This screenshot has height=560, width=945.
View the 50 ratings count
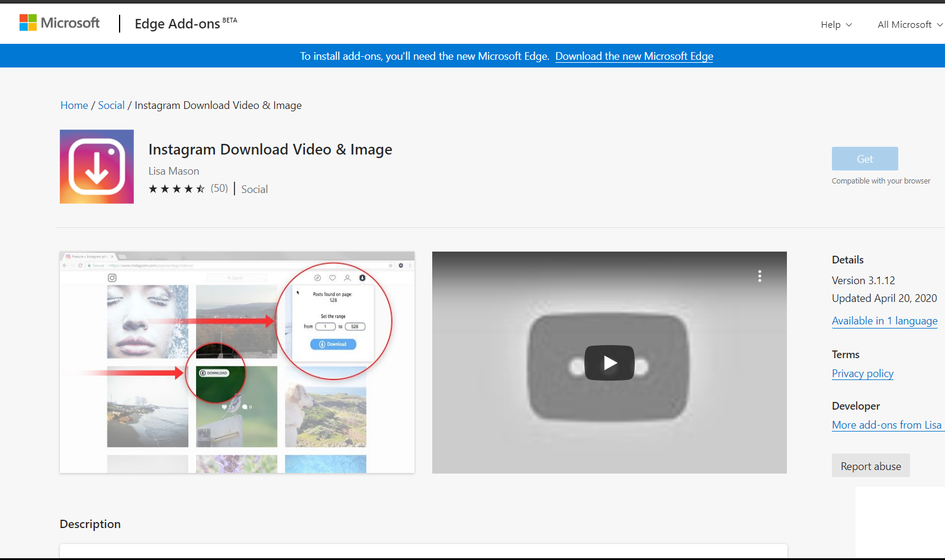[219, 188]
